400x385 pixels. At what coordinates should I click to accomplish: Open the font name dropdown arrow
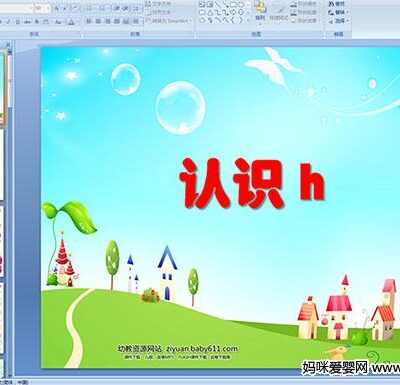click(x=31, y=8)
